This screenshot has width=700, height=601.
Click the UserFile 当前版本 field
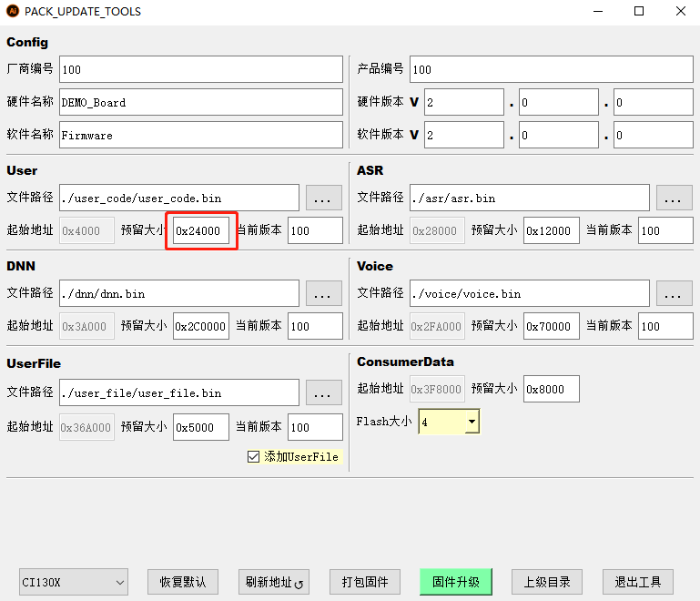pyautogui.click(x=316, y=427)
